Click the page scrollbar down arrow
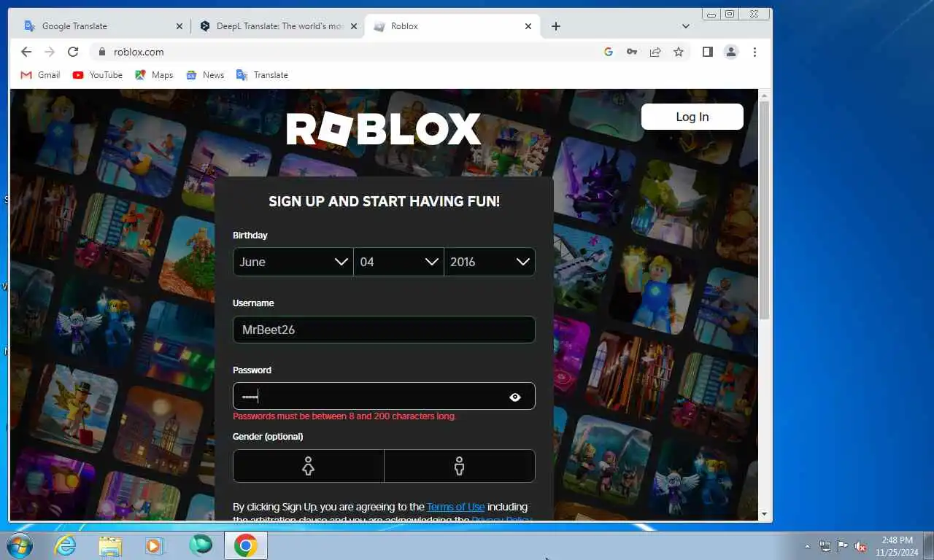The height and width of the screenshot is (560, 934). pyautogui.click(x=765, y=514)
